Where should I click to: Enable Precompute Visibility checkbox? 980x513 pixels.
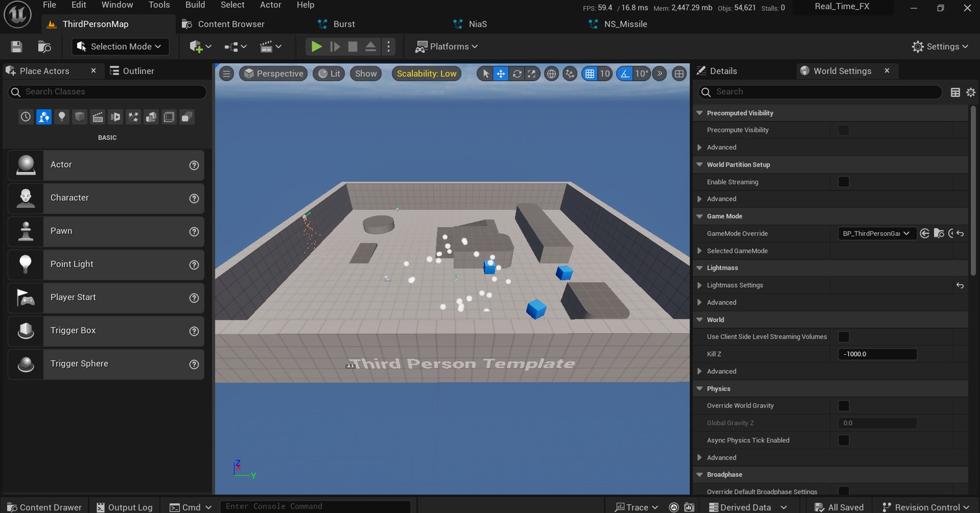(x=843, y=130)
